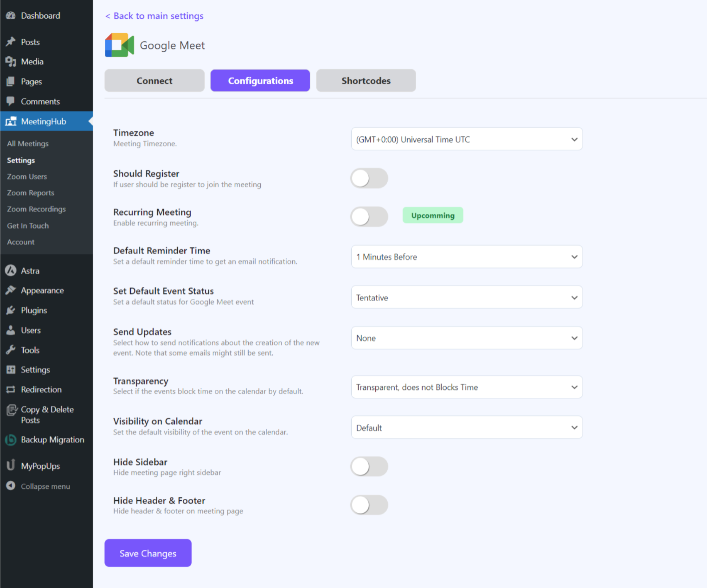Toggle the Hide Header & Footer switch
Image resolution: width=707 pixels, height=588 pixels.
[369, 505]
